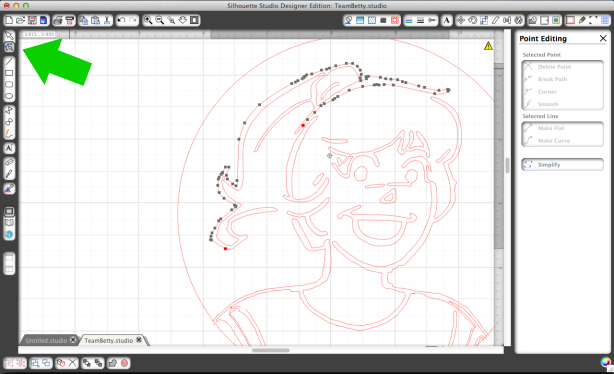This screenshot has height=374, width=614.
Task: Click Delete Point in Point Editing
Action: (x=562, y=67)
